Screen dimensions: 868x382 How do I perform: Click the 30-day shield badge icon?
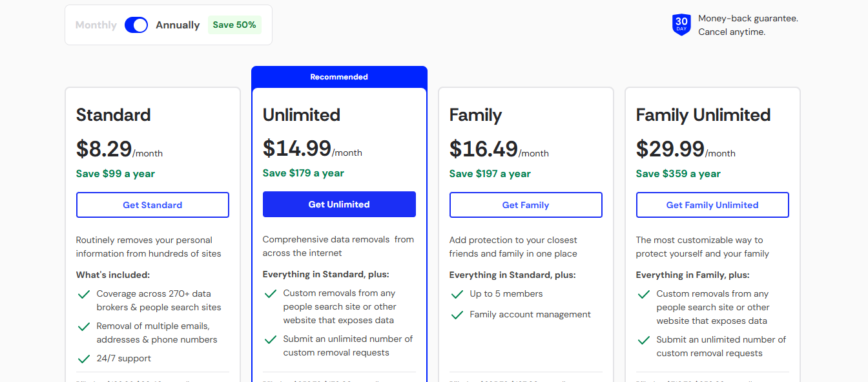(681, 25)
